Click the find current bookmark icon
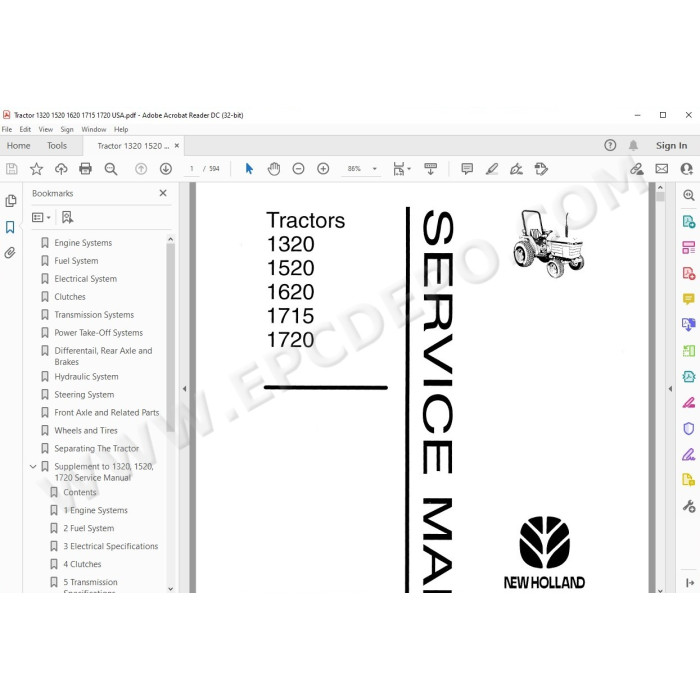700x700 pixels. (67, 217)
